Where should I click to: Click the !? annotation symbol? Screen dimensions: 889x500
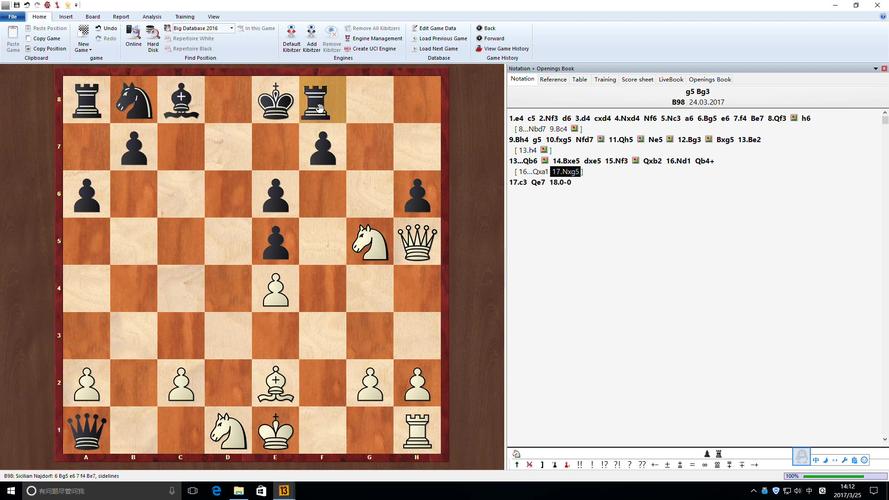604,464
